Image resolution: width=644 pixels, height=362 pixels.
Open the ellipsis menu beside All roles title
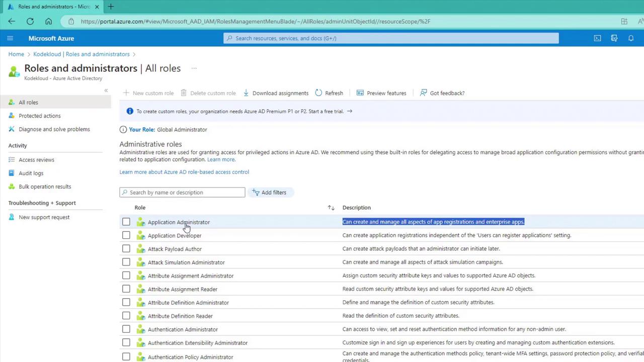coord(194,68)
